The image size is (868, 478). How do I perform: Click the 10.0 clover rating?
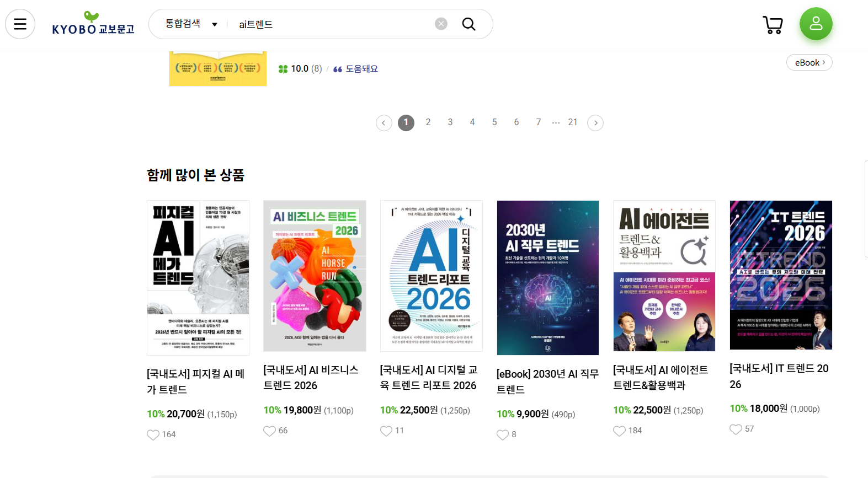pyautogui.click(x=300, y=69)
